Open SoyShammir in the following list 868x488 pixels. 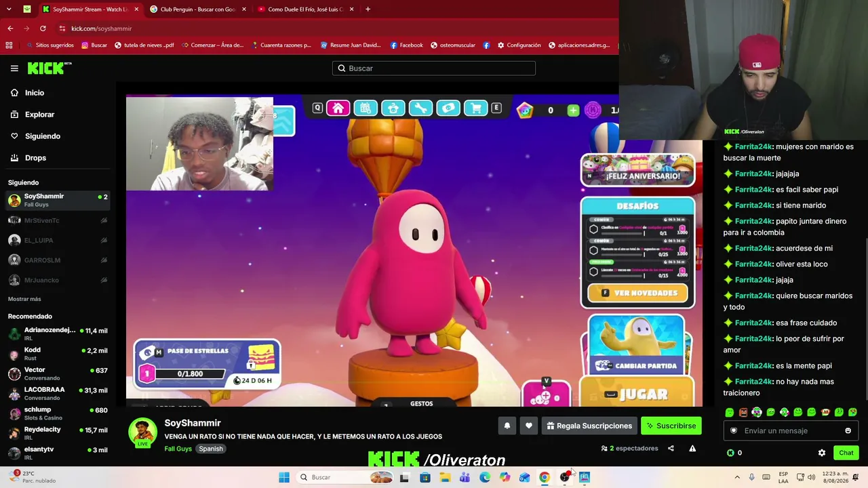pos(57,200)
